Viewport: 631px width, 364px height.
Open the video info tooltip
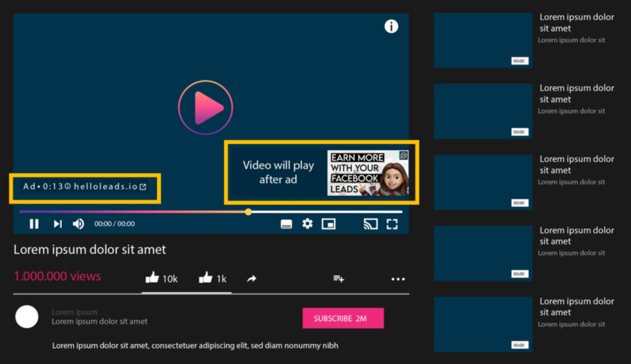click(391, 26)
